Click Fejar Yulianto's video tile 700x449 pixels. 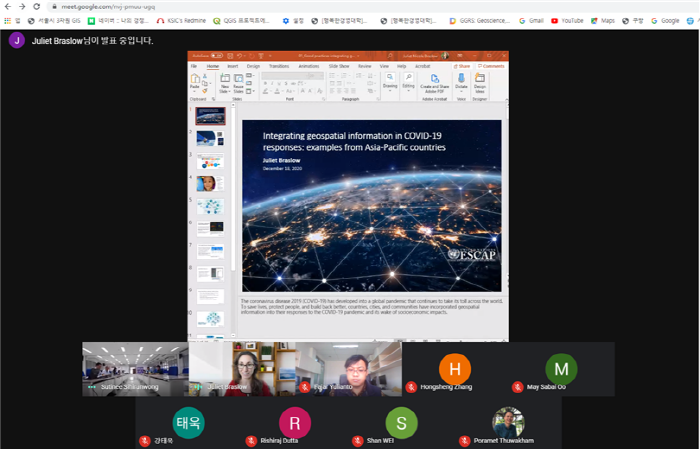(x=349, y=369)
